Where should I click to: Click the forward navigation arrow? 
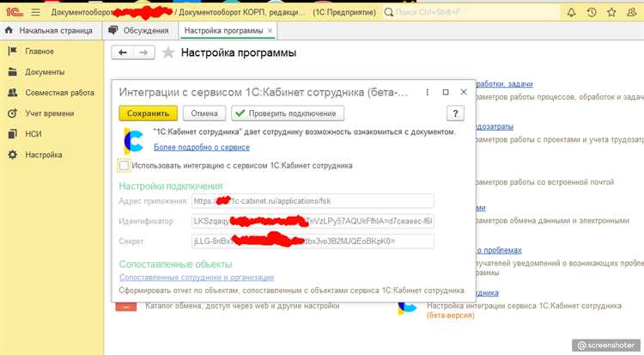[143, 52]
